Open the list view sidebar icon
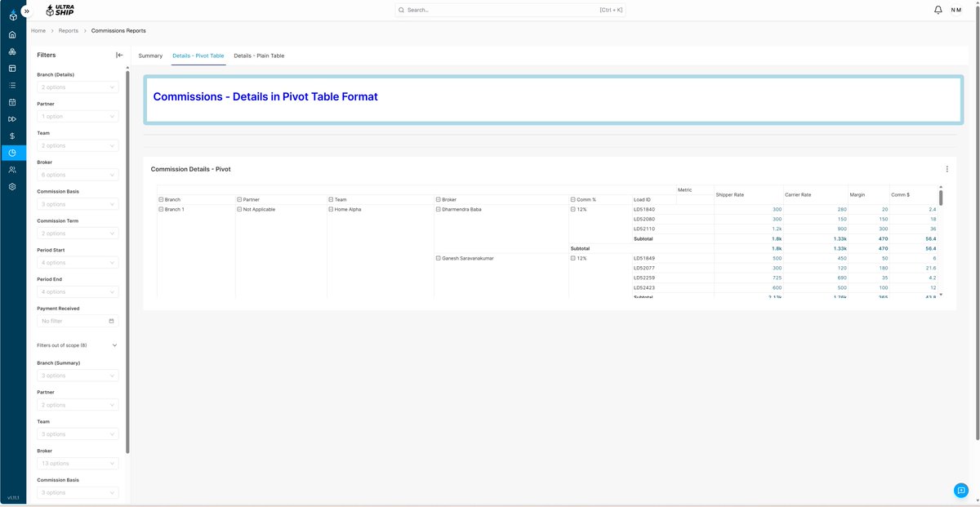 (12, 85)
